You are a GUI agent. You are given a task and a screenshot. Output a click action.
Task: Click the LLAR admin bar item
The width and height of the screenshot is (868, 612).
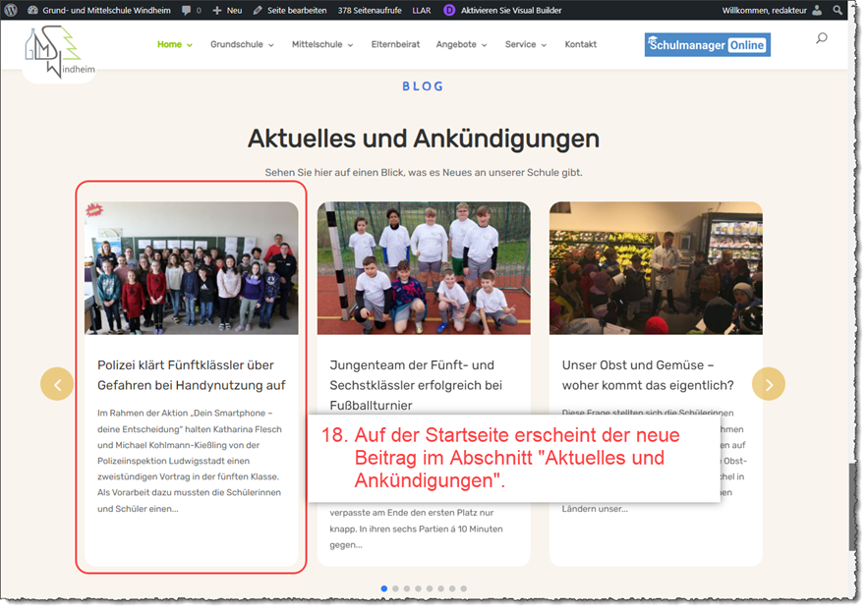click(x=422, y=10)
